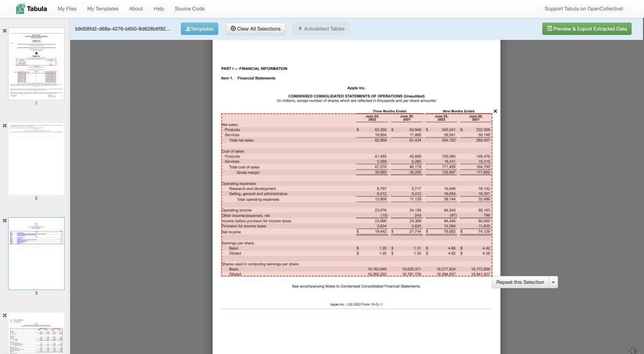Click the 'Provision for income taxes' row label

(x=244, y=226)
